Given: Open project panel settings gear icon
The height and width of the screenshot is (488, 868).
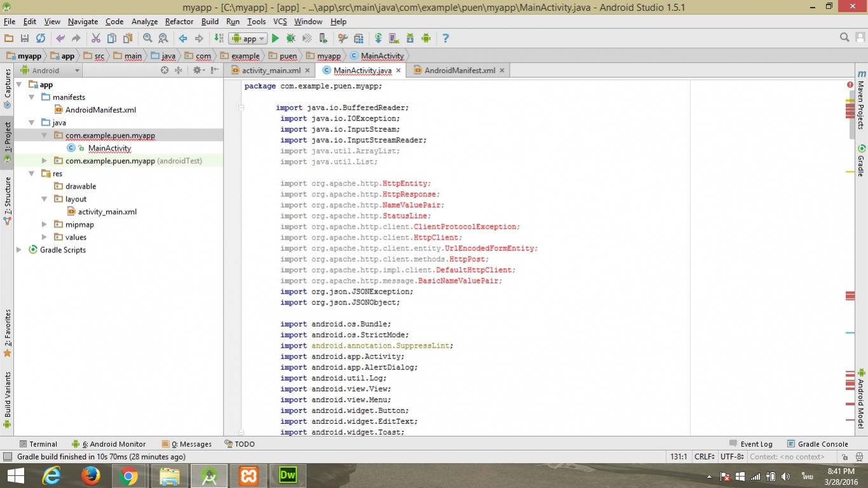Looking at the screenshot, I should point(198,71).
